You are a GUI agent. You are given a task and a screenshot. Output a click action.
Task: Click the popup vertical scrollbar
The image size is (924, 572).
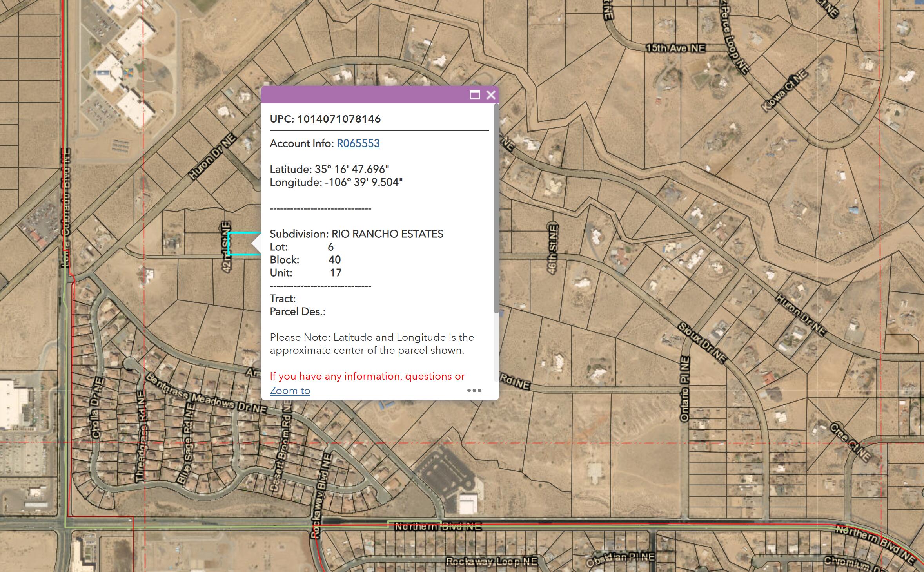tap(496, 208)
